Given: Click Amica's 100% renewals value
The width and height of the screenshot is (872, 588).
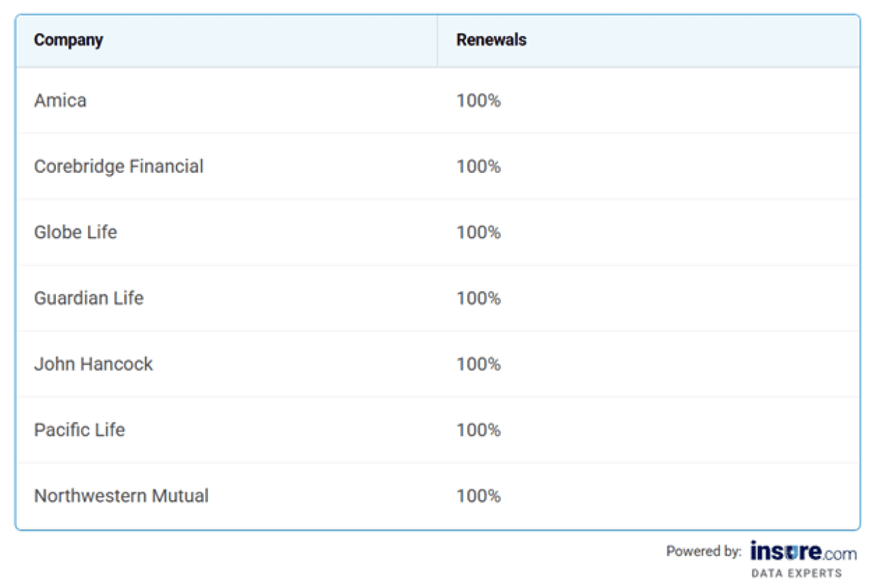Looking at the screenshot, I should coord(478,101).
